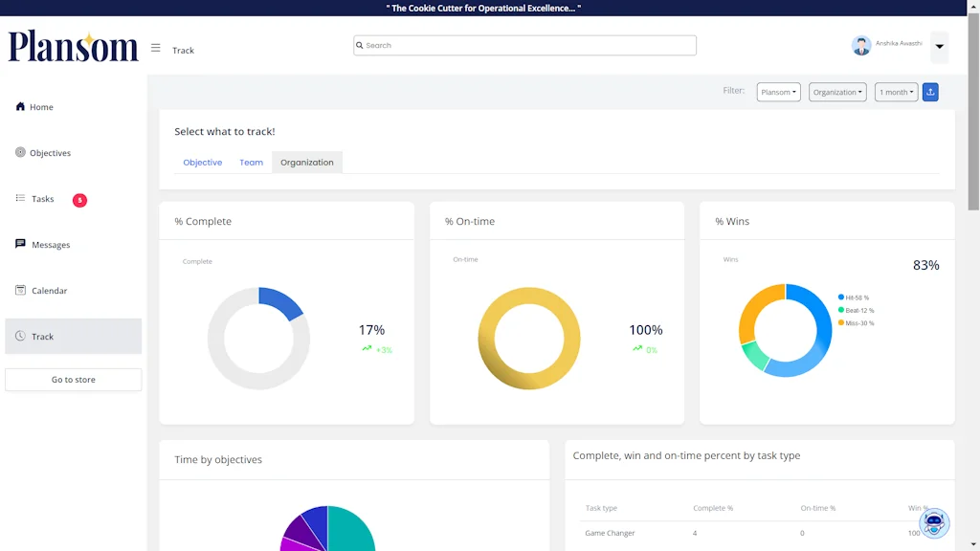The image size is (980, 551).
Task: Click the Calendar icon in sidebar
Action: click(x=20, y=290)
